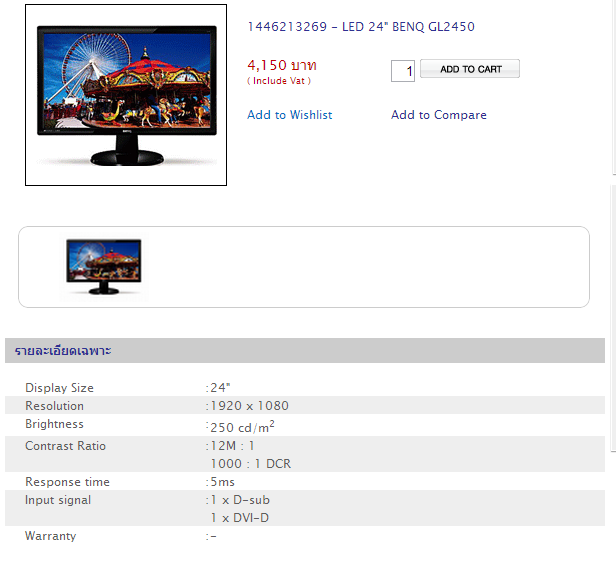
Task: Click the large BenQ monitor product image
Action: (126, 95)
